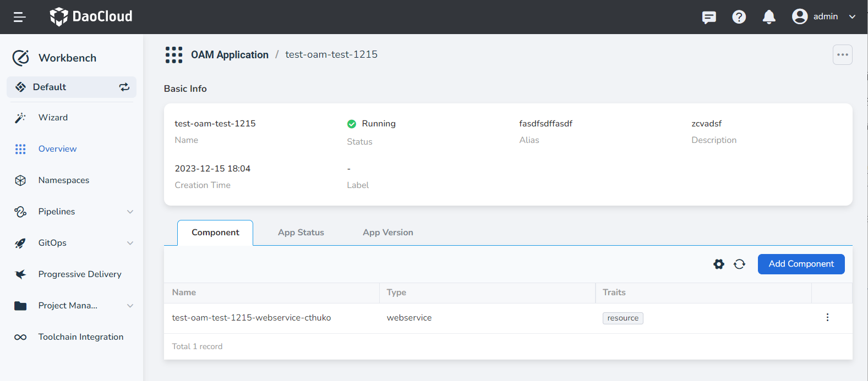Click the table settings gear icon

(x=719, y=264)
